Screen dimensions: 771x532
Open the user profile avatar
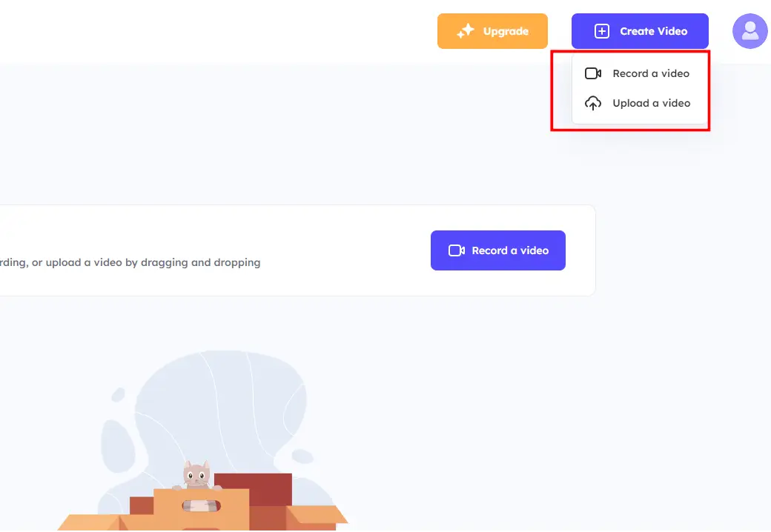click(750, 31)
